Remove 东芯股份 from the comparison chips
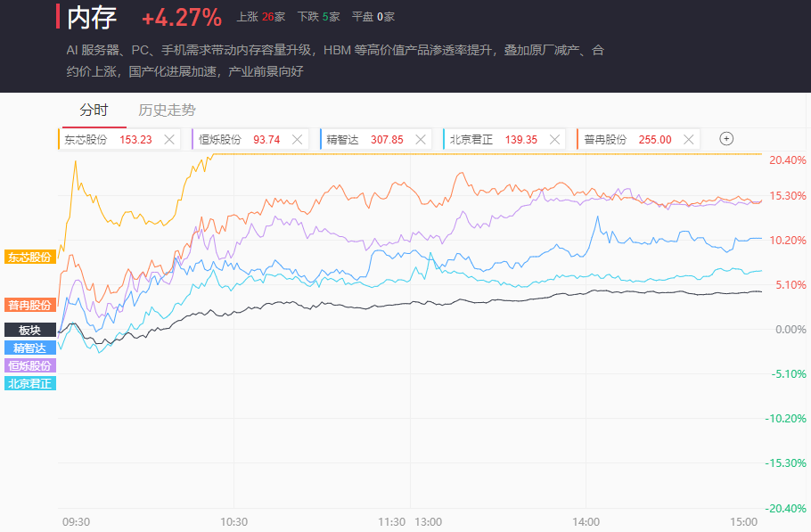 pos(169,139)
